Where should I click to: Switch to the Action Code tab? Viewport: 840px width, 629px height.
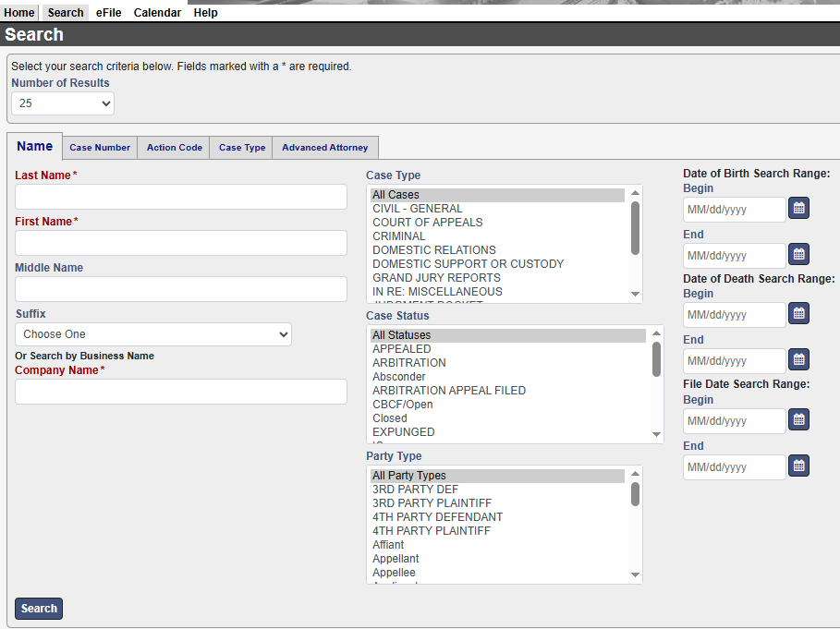(174, 148)
